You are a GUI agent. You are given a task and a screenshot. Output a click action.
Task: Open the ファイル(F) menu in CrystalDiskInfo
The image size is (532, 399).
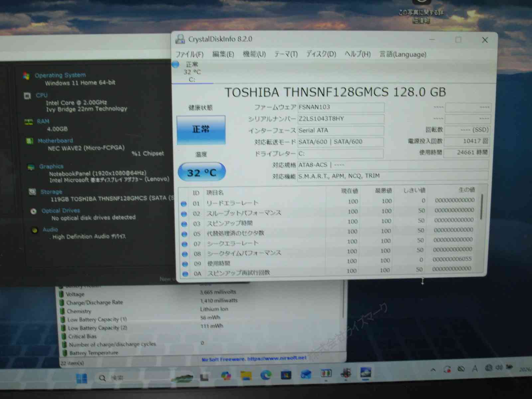[189, 54]
